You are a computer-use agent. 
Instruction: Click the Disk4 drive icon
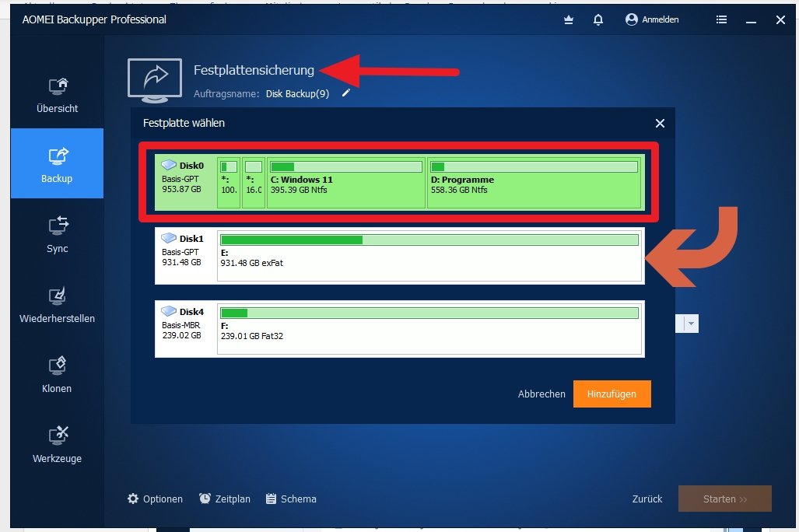[169, 311]
